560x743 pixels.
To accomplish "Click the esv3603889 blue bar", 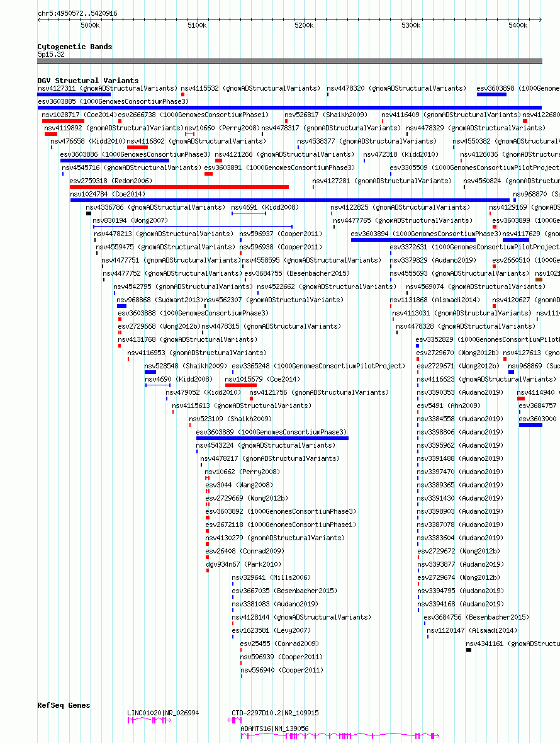I will click(272, 438).
